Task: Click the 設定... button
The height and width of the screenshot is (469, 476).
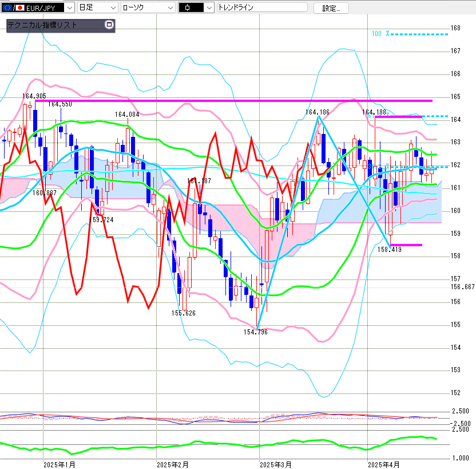Action: coord(331,8)
